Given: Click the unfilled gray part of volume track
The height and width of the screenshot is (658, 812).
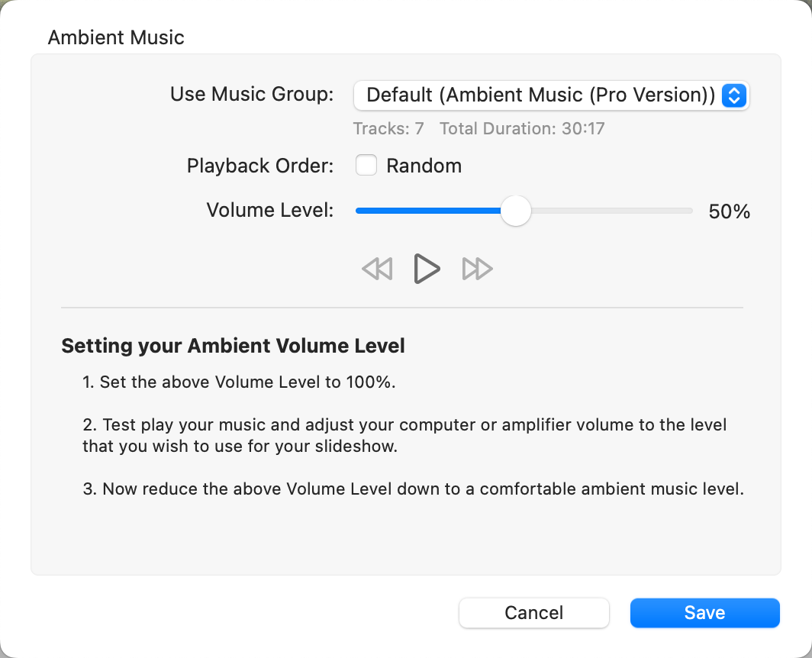Looking at the screenshot, I should 611,211.
